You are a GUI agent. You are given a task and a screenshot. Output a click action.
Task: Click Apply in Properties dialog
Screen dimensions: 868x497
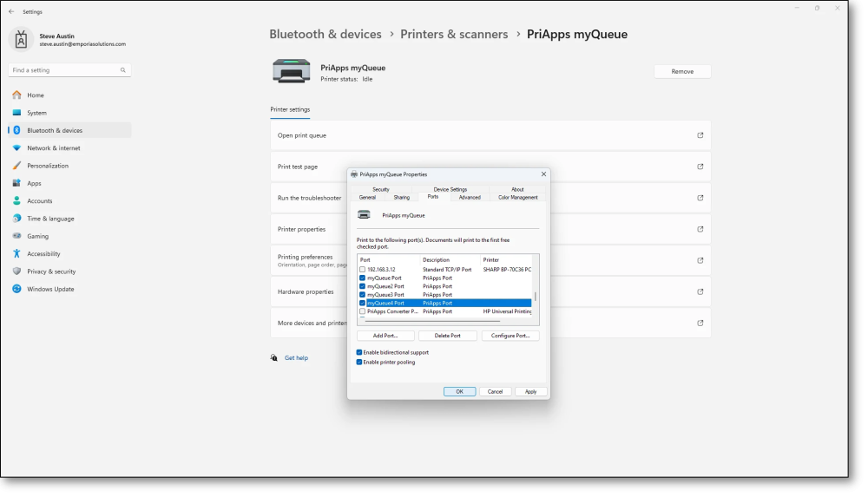tap(531, 392)
